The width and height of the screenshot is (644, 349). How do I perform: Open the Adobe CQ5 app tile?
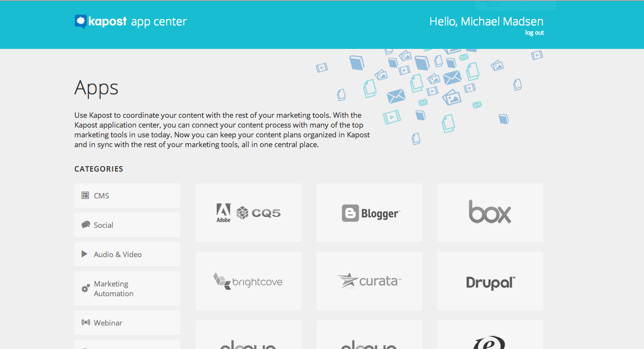(x=248, y=213)
